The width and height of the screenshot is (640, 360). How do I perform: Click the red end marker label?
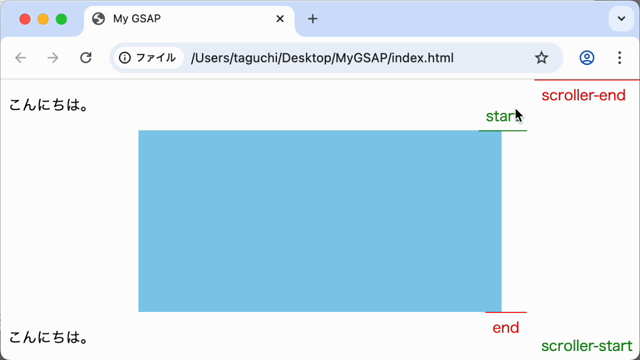pyautogui.click(x=506, y=328)
